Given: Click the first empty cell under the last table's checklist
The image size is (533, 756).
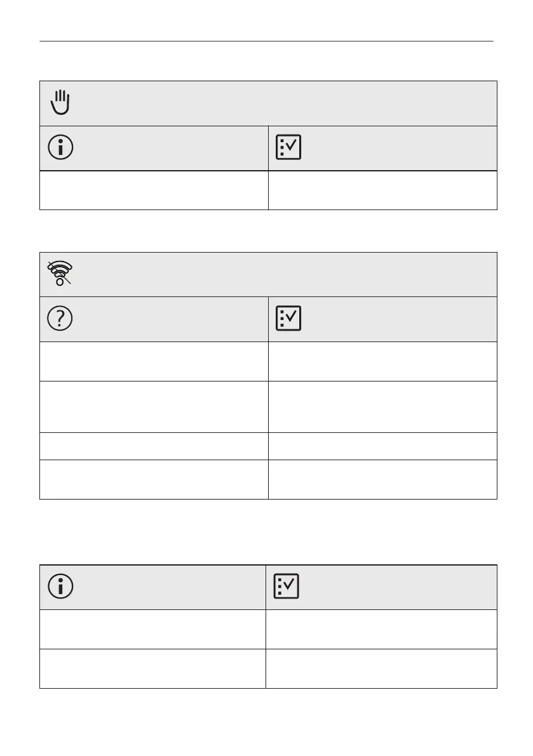Looking at the screenshot, I should point(381,629).
